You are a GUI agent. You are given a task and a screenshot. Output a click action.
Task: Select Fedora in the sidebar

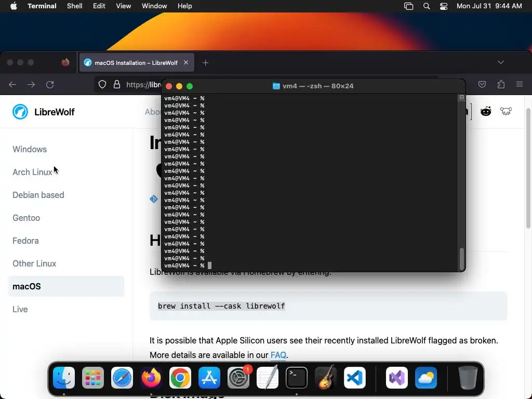point(25,241)
